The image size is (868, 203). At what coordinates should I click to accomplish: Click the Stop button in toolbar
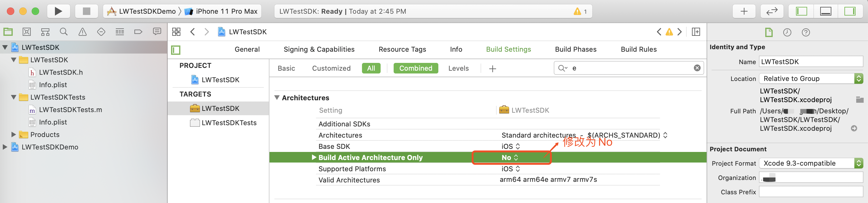click(86, 12)
